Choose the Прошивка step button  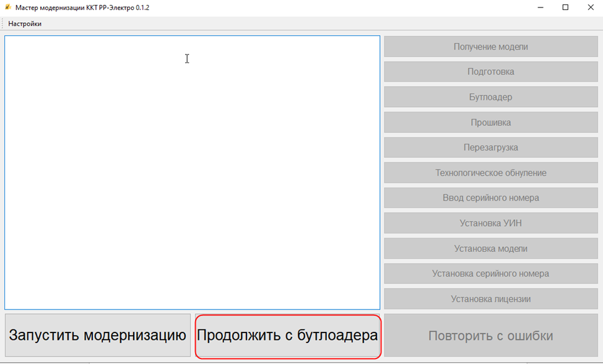[490, 123]
